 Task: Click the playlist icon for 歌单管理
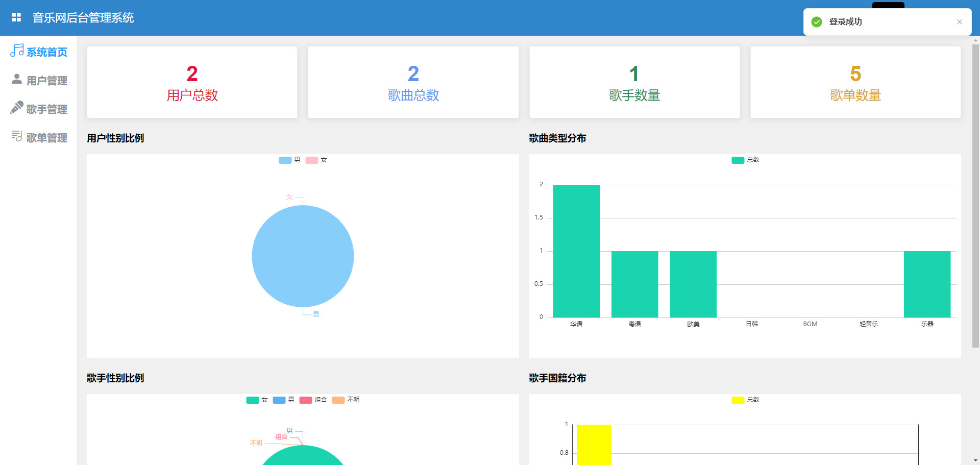coord(17,136)
